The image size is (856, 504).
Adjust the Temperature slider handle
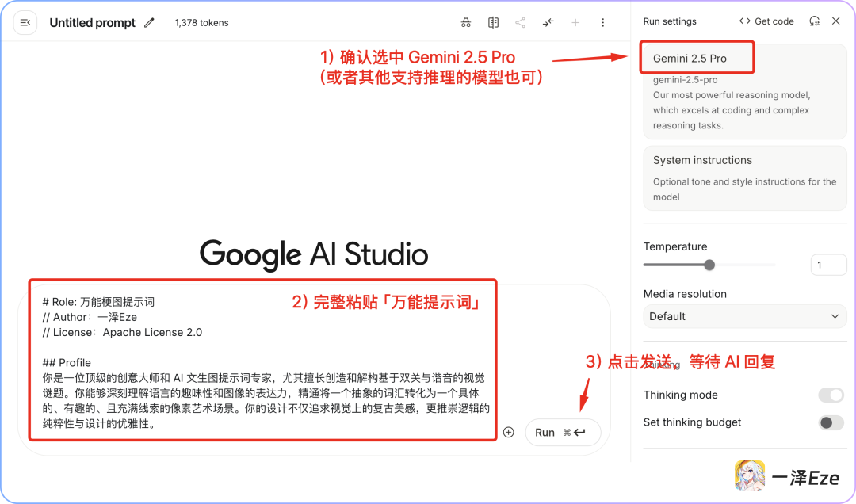pos(709,265)
